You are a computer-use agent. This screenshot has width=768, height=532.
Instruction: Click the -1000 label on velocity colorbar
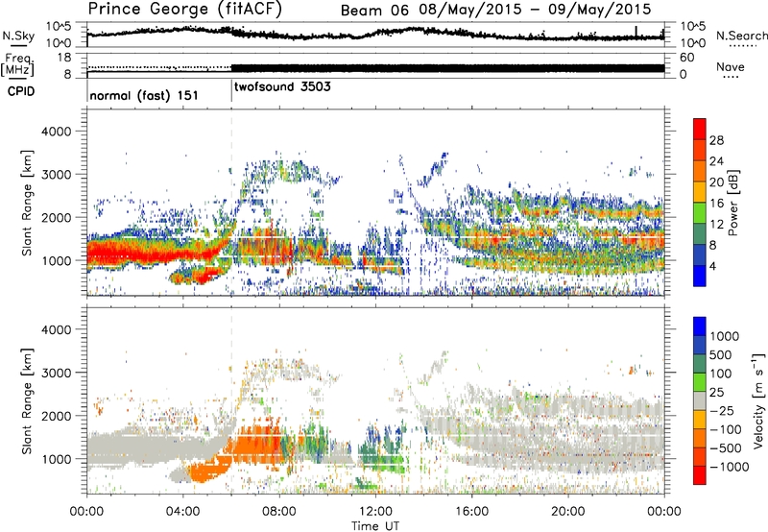[x=730, y=467]
